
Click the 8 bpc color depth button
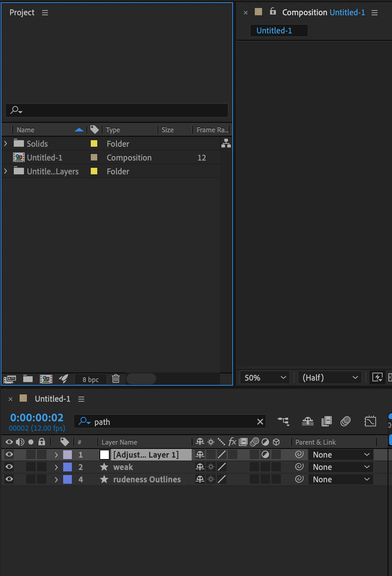click(91, 380)
